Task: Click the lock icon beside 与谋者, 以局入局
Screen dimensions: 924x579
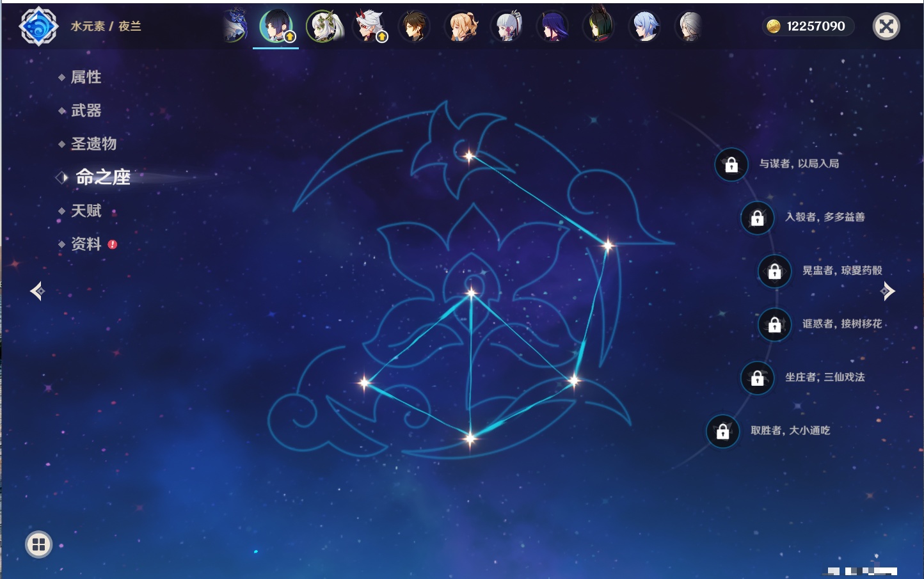Action: point(731,164)
